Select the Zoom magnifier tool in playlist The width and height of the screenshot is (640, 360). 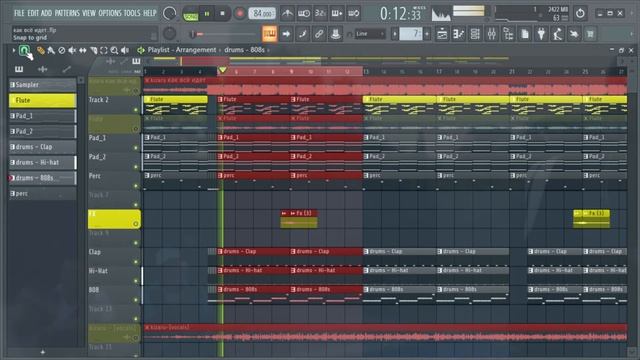(114, 50)
